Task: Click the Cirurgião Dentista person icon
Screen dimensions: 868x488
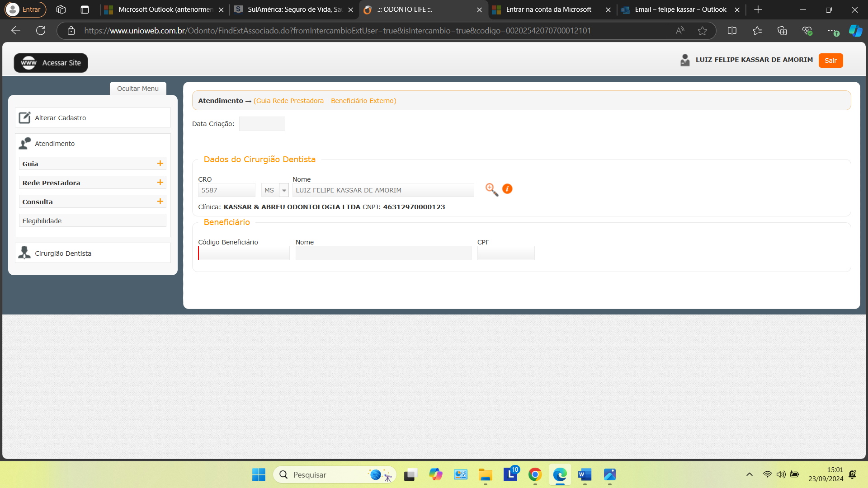Action: point(24,253)
